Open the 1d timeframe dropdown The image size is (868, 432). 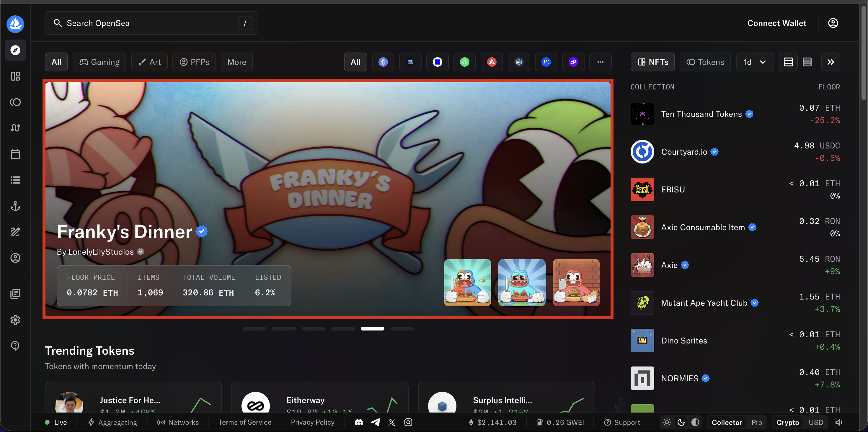[x=755, y=62]
